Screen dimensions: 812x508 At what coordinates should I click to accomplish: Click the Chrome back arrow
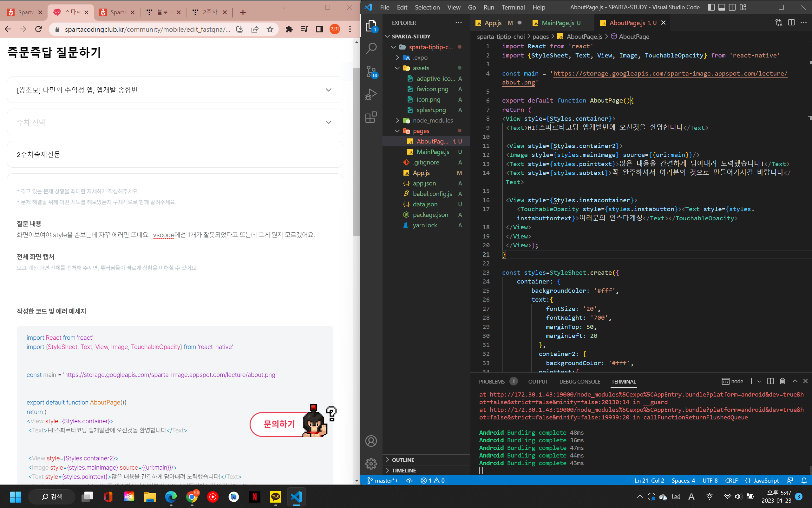[8, 29]
